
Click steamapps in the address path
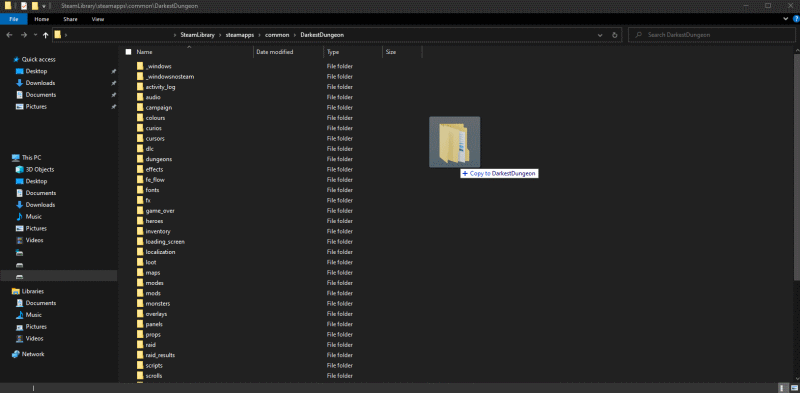tap(239, 35)
